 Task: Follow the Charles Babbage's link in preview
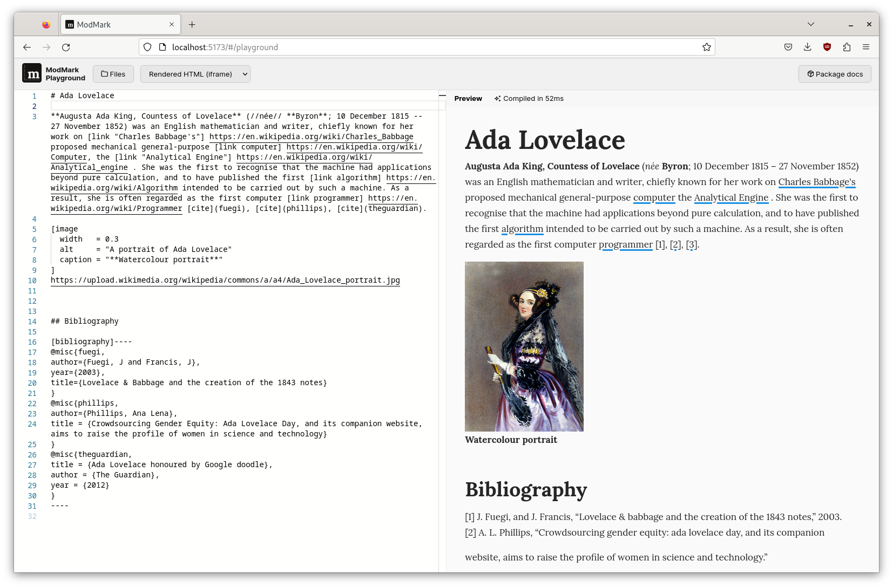tap(817, 182)
